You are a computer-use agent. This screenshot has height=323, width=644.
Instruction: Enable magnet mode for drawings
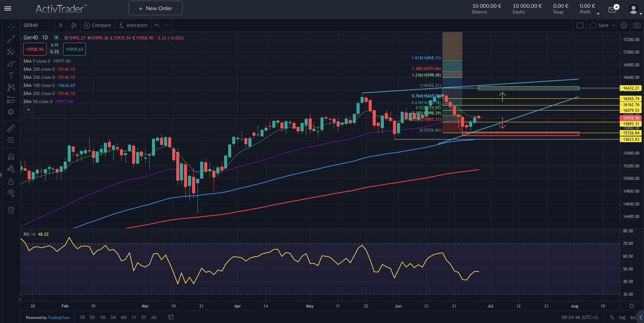click(x=11, y=157)
